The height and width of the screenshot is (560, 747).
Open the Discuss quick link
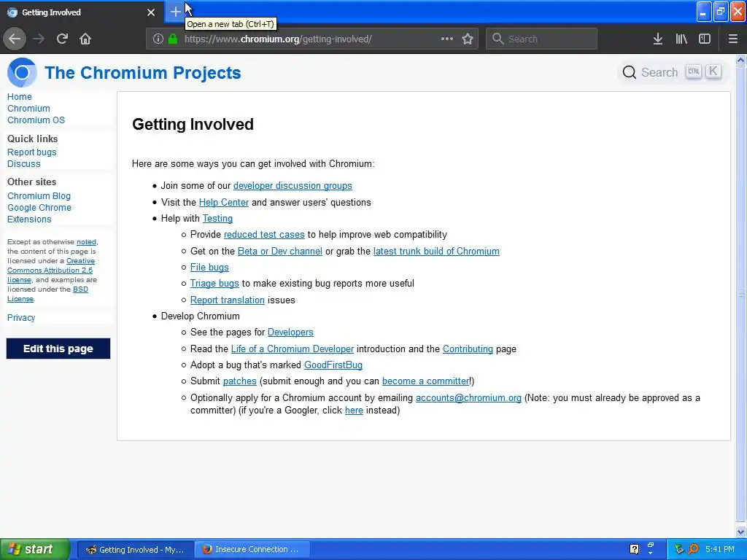click(24, 164)
